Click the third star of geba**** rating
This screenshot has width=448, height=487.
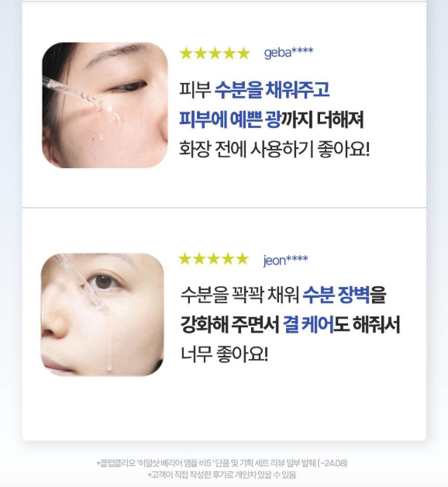tap(215, 54)
